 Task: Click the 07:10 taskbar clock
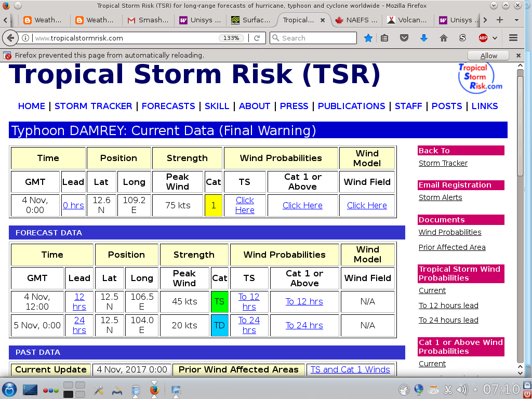tap(501, 390)
